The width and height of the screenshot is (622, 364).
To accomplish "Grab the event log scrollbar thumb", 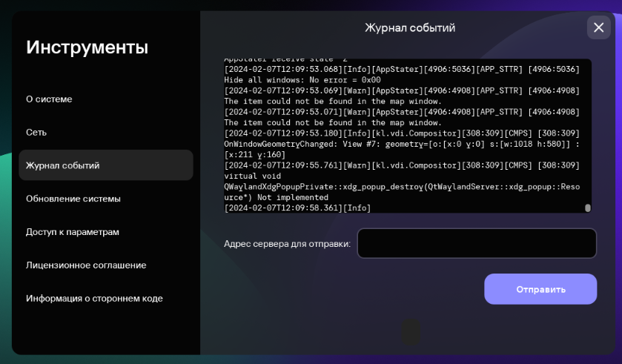I will tap(588, 208).
